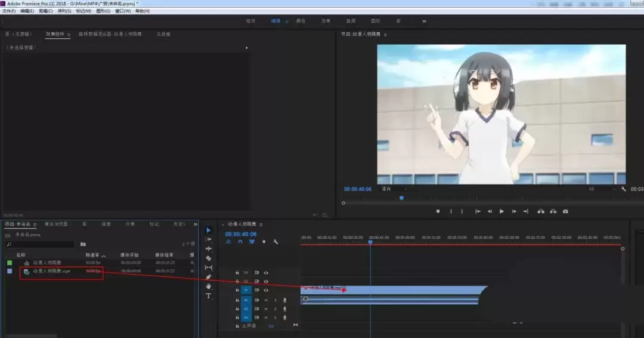Go to Out point in Program monitor

526,211
